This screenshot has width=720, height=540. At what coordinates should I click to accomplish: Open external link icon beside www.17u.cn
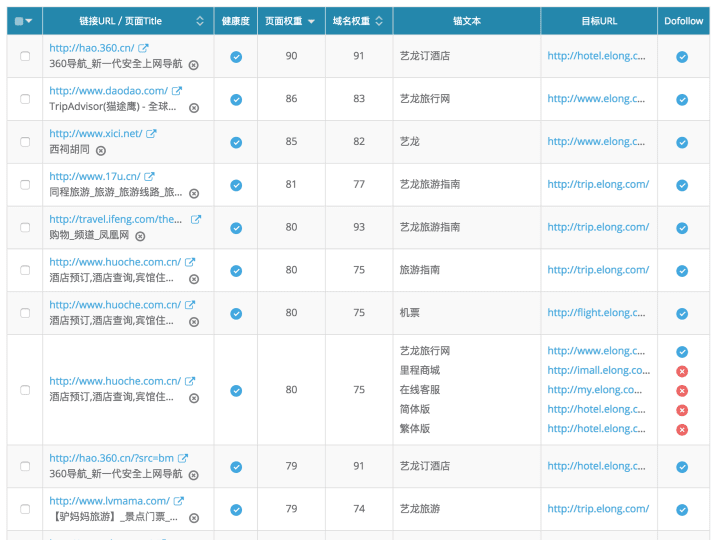[149, 176]
